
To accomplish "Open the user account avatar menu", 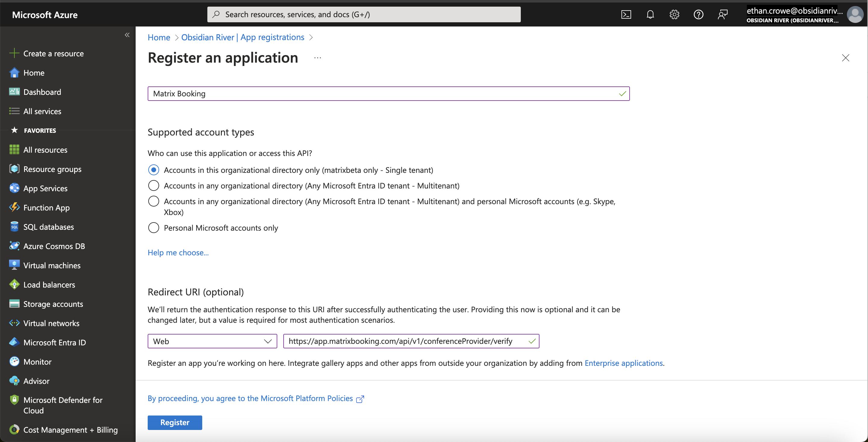I will [854, 14].
